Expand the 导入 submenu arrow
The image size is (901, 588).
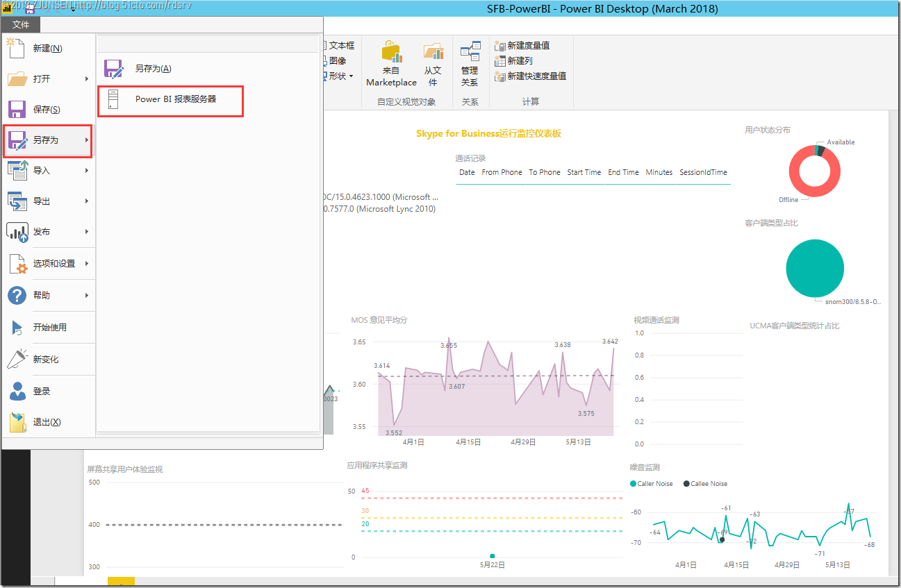coord(87,171)
